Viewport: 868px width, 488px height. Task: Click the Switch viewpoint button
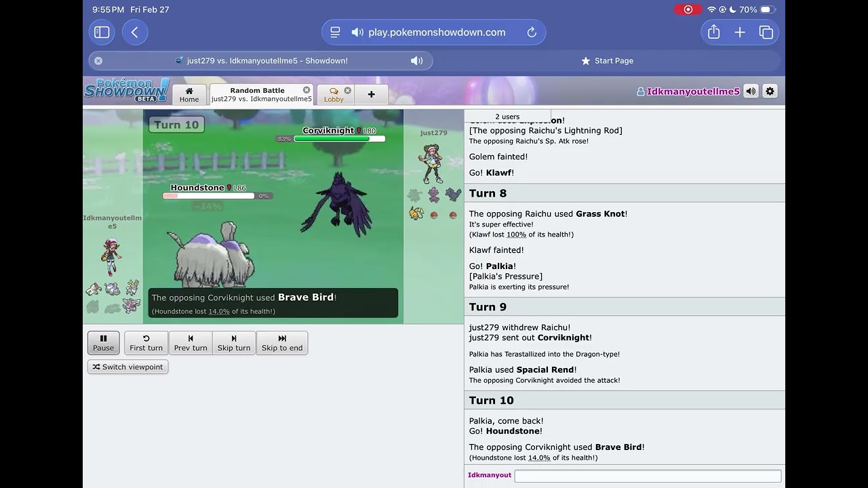(x=128, y=367)
